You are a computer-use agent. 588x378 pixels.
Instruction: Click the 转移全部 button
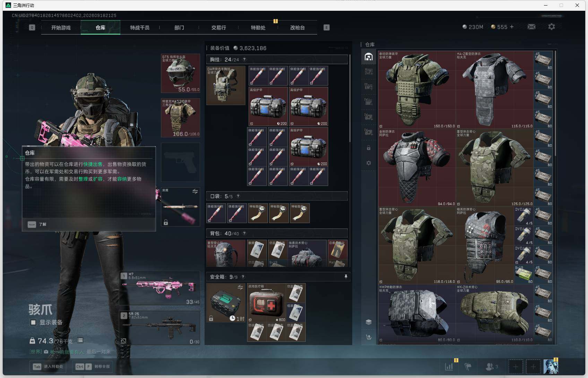pyautogui.click(x=93, y=367)
